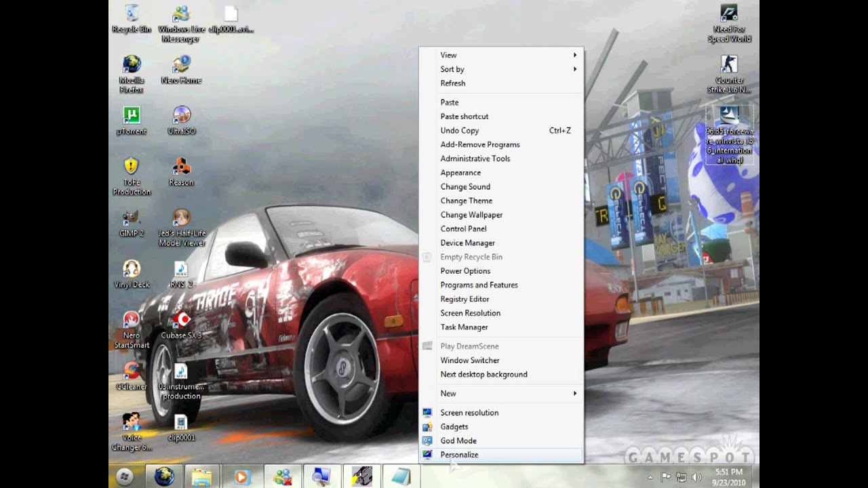Choose Change Theme menu entry
This screenshot has height=488, width=868.
coord(501,201)
